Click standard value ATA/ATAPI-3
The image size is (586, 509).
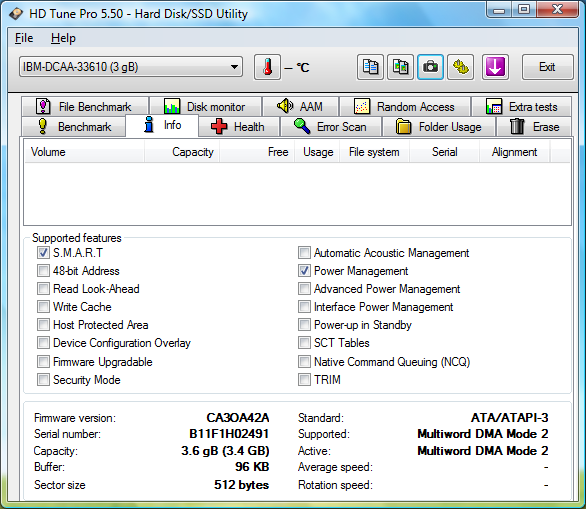coord(510,417)
